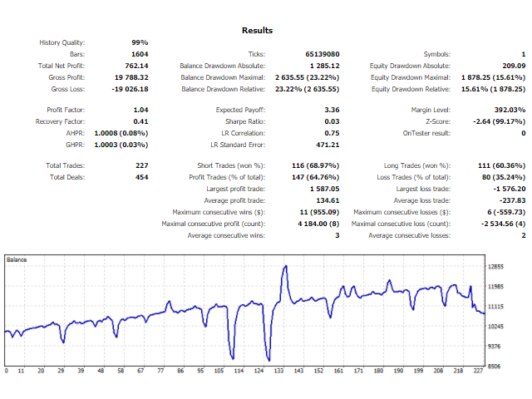Image resolution: width=532 pixels, height=399 pixels.
Task: Click the 133 tick on the horizontal axis
Action: pyautogui.click(x=277, y=372)
